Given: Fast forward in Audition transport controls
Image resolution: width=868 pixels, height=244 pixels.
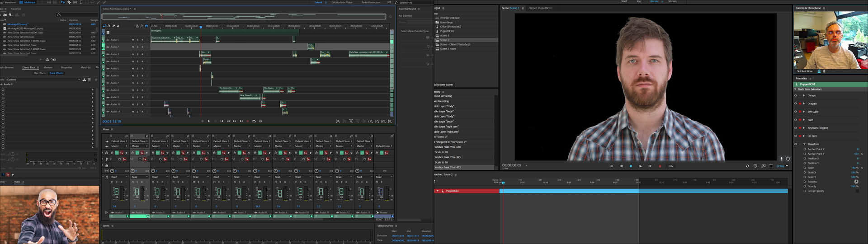Looking at the screenshot, I should coord(235,121).
